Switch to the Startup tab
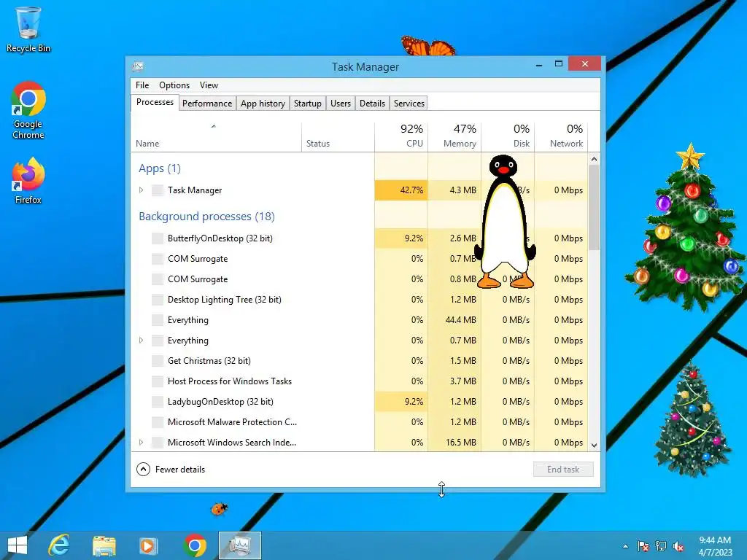 pyautogui.click(x=308, y=104)
